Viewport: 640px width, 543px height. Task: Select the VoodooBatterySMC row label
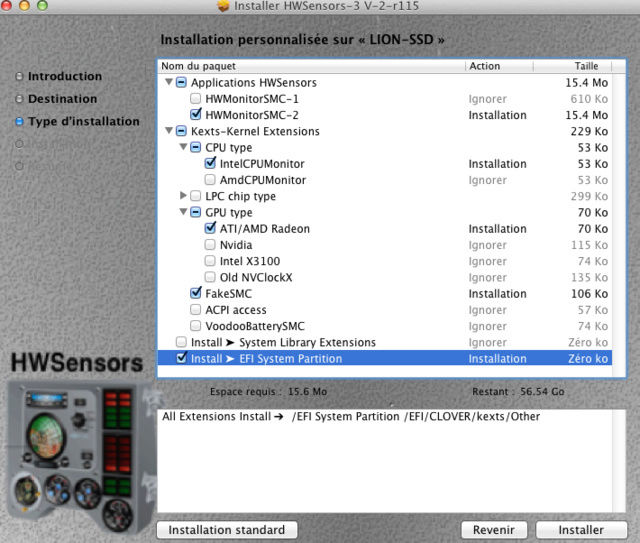click(x=255, y=326)
